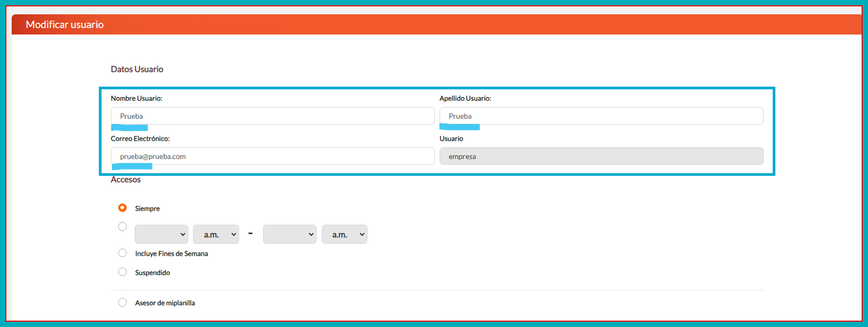The height and width of the screenshot is (327, 868).
Task: Click the "Modificar usuario" header title
Action: click(x=65, y=24)
